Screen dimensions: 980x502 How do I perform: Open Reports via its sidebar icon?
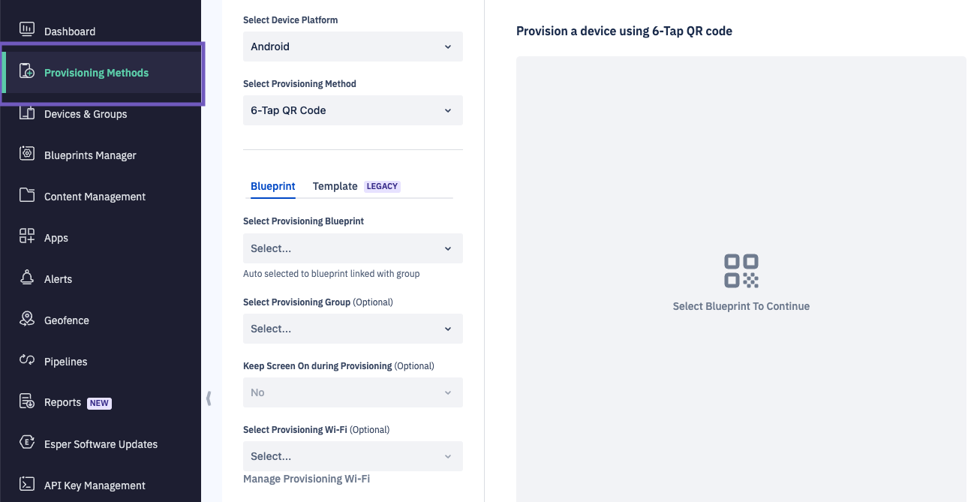tap(27, 402)
